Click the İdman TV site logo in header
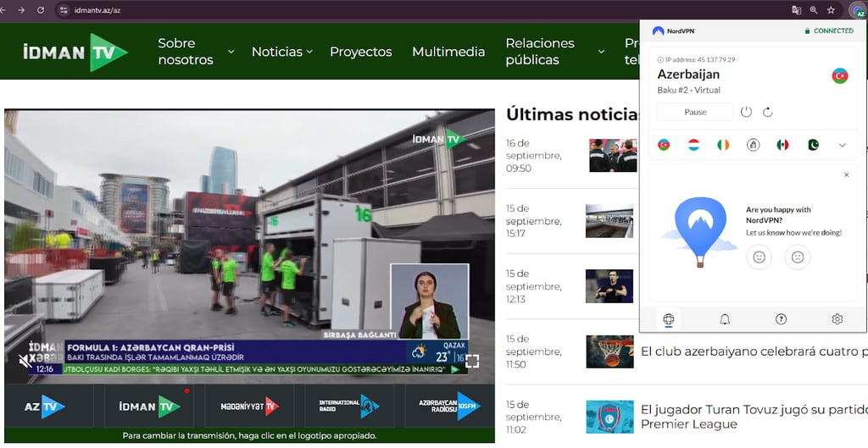 click(x=75, y=52)
